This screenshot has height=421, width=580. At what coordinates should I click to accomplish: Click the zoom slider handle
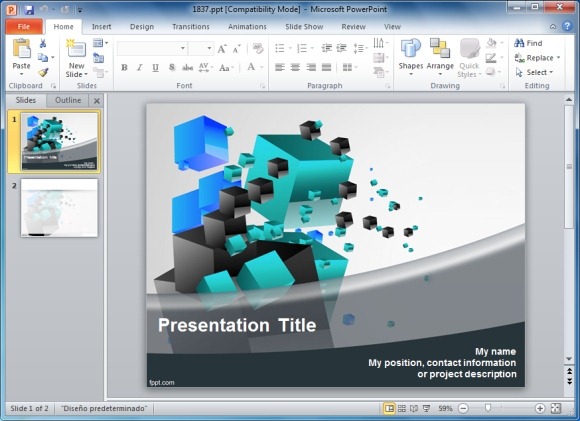click(x=488, y=408)
